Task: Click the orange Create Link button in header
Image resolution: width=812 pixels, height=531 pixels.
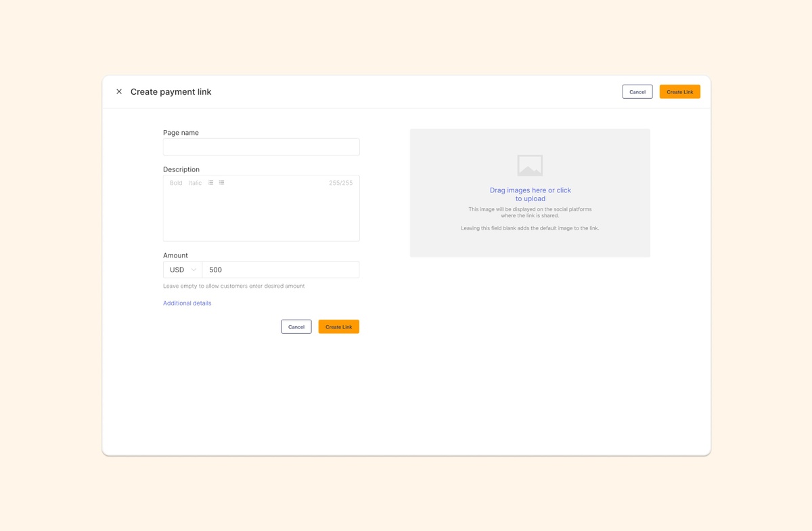Action: pyautogui.click(x=679, y=91)
